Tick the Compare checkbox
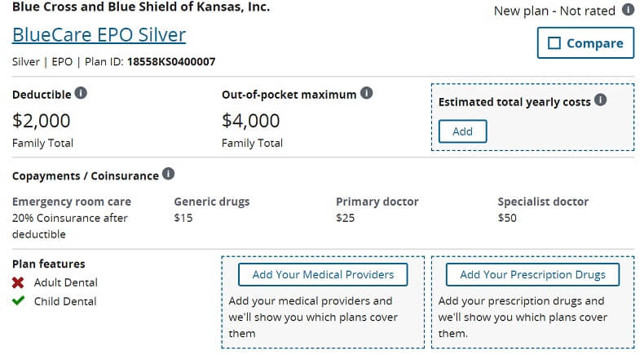Viewport: 644px width, 355px height. (x=554, y=43)
